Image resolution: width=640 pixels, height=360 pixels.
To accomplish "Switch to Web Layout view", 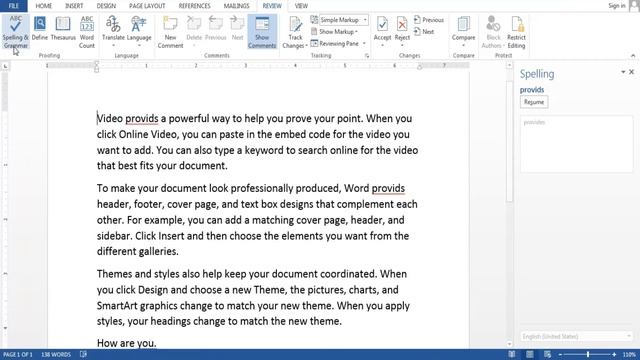I will (547, 354).
